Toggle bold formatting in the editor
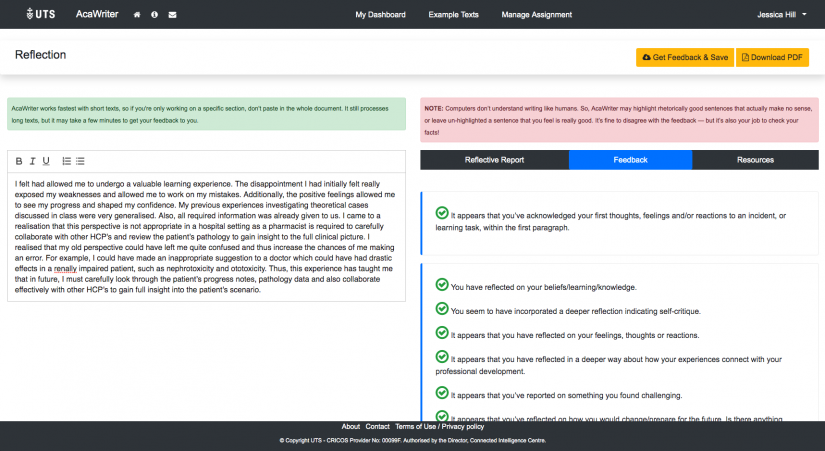This screenshot has width=825, height=451. pyautogui.click(x=19, y=161)
